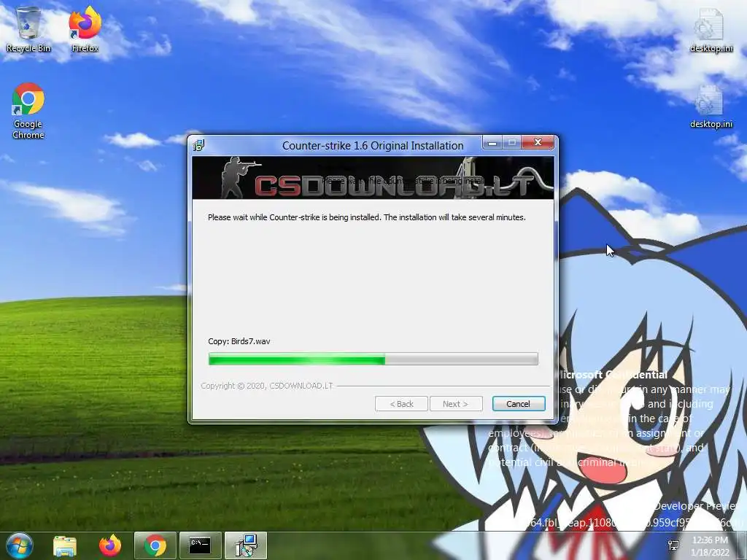This screenshot has width=747, height=560.
Task: Launch Firefox from the taskbar
Action: tap(110, 545)
